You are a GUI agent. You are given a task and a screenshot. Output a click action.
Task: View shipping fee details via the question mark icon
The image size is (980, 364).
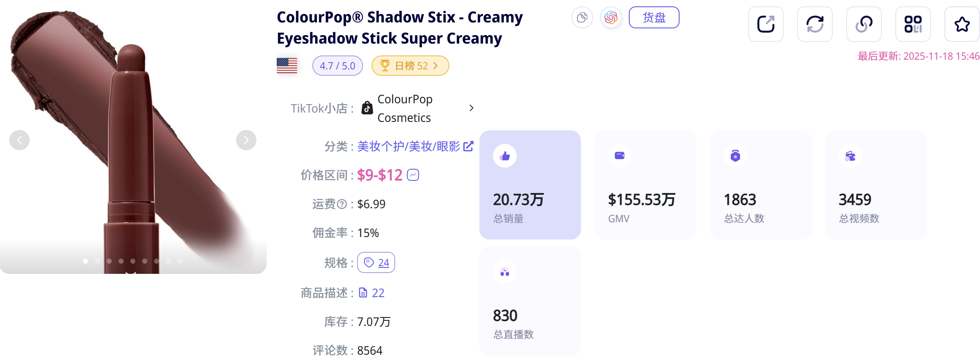pos(342,204)
